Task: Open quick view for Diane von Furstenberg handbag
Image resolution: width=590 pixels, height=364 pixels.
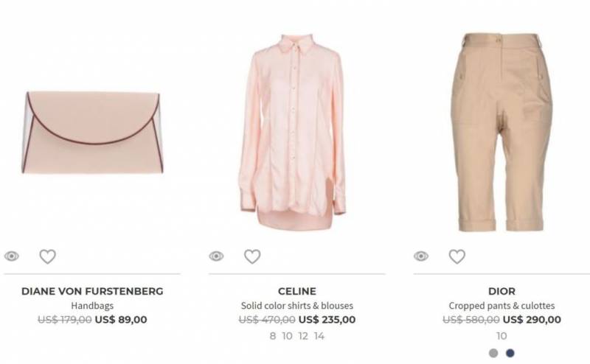Action: [12, 256]
